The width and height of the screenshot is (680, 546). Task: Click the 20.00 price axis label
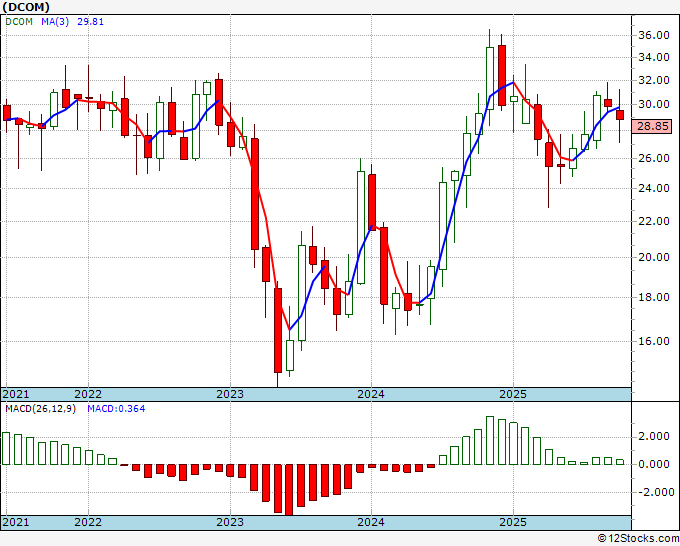pos(654,257)
